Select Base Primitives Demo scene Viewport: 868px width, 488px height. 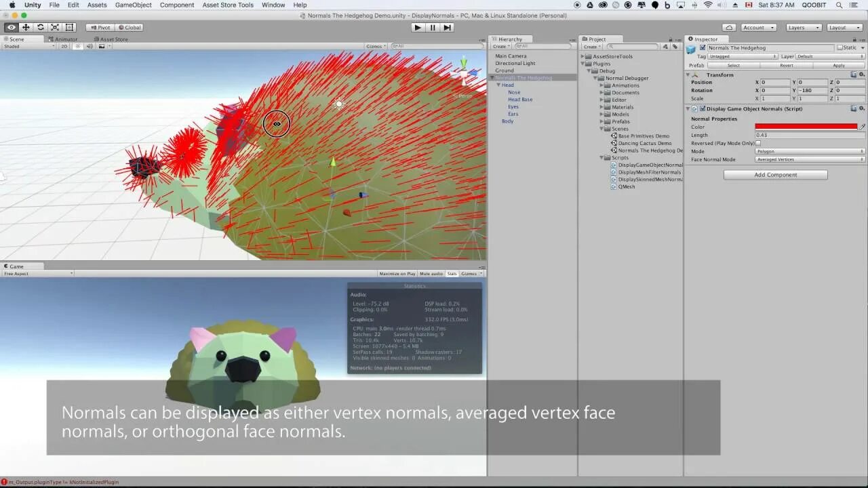[643, 136]
